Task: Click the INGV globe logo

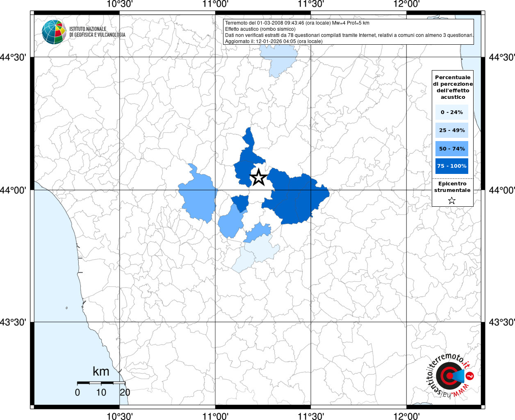Action: 54,32
